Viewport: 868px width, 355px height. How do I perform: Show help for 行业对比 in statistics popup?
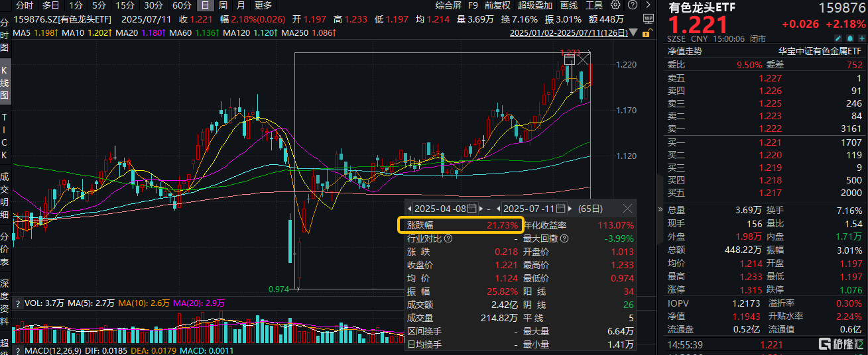[x=448, y=238]
